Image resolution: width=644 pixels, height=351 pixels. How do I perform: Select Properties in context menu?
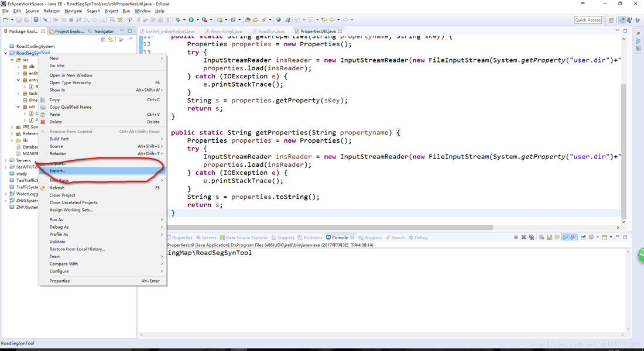coord(102,281)
